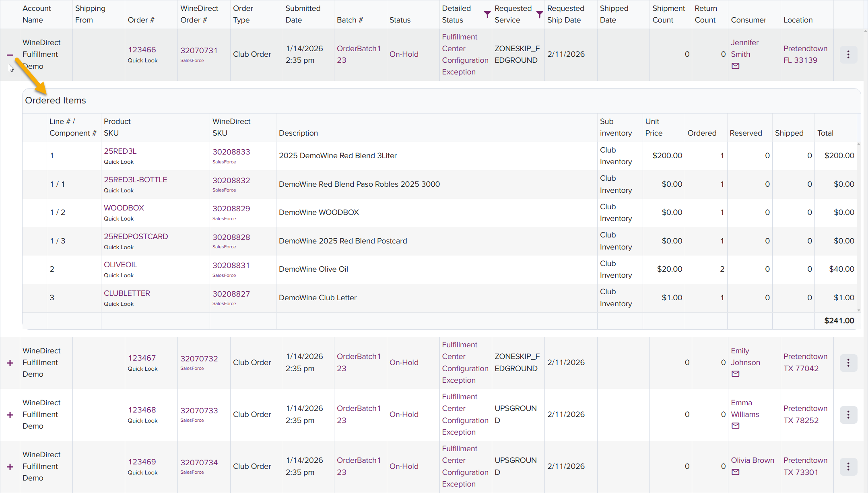Click email envelope icon for Olivia Brown

click(735, 472)
